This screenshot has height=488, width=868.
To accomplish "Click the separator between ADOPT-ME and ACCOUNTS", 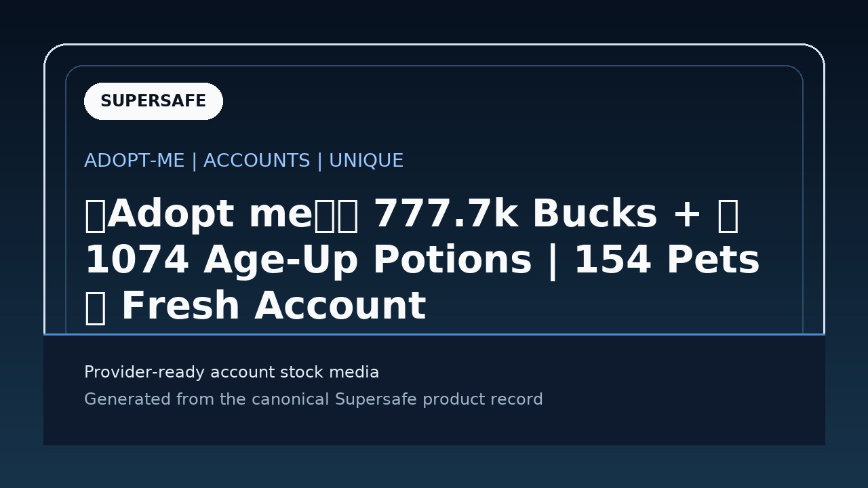I will tap(194, 161).
